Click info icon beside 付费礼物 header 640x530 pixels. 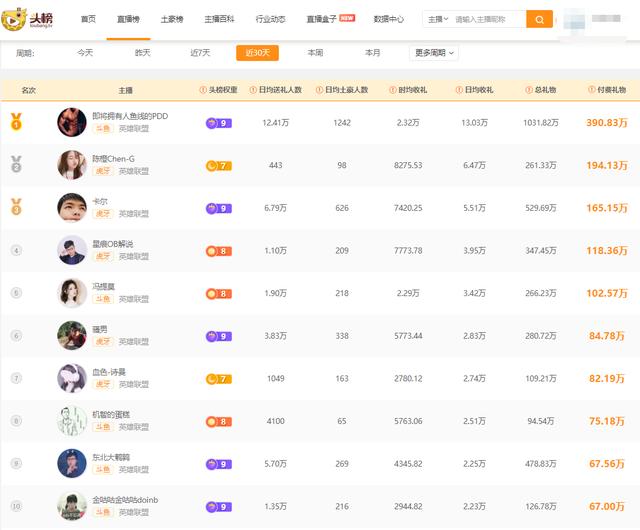point(591,90)
